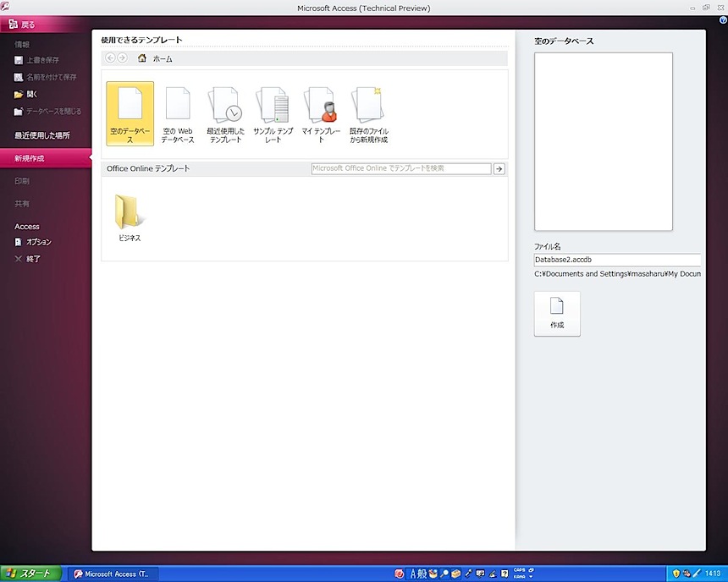Click the ホーム navigation icon
The width and height of the screenshot is (728, 582).
[x=142, y=58]
